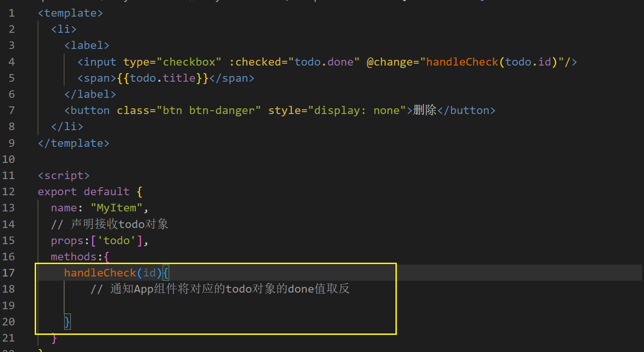Click the opening <span> tag

(97, 78)
